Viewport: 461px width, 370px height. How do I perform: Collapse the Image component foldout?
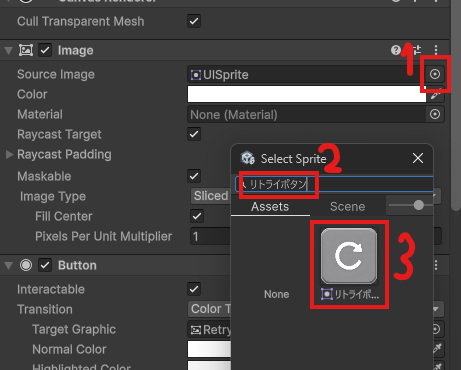(x=9, y=51)
